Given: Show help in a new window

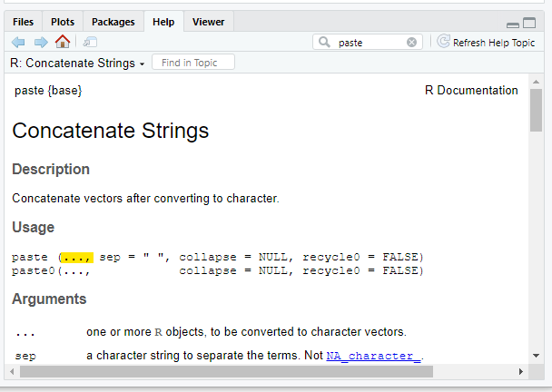Looking at the screenshot, I should point(90,43).
